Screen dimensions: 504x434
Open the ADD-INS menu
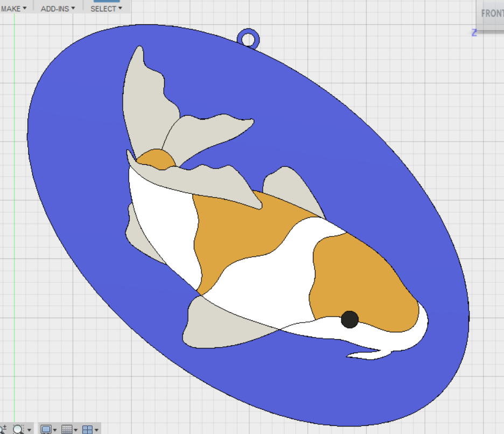pyautogui.click(x=58, y=9)
